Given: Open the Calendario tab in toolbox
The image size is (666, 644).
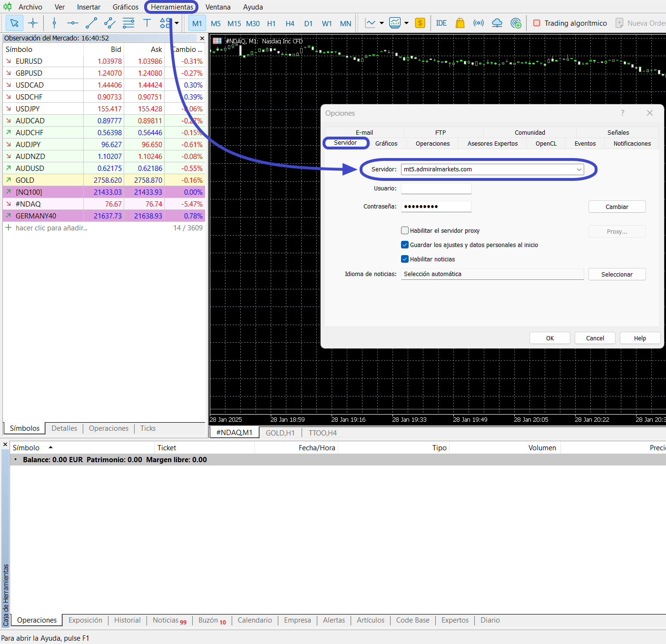Looking at the screenshot, I should [255, 620].
